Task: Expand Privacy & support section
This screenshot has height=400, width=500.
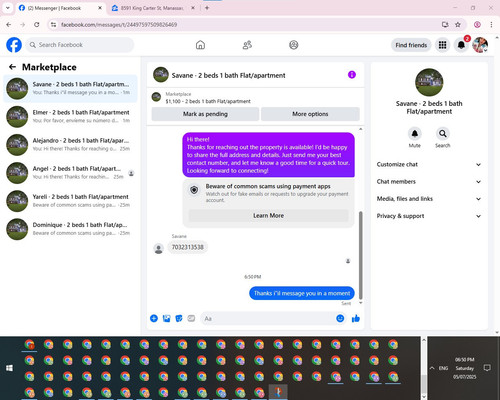Action: click(x=429, y=216)
